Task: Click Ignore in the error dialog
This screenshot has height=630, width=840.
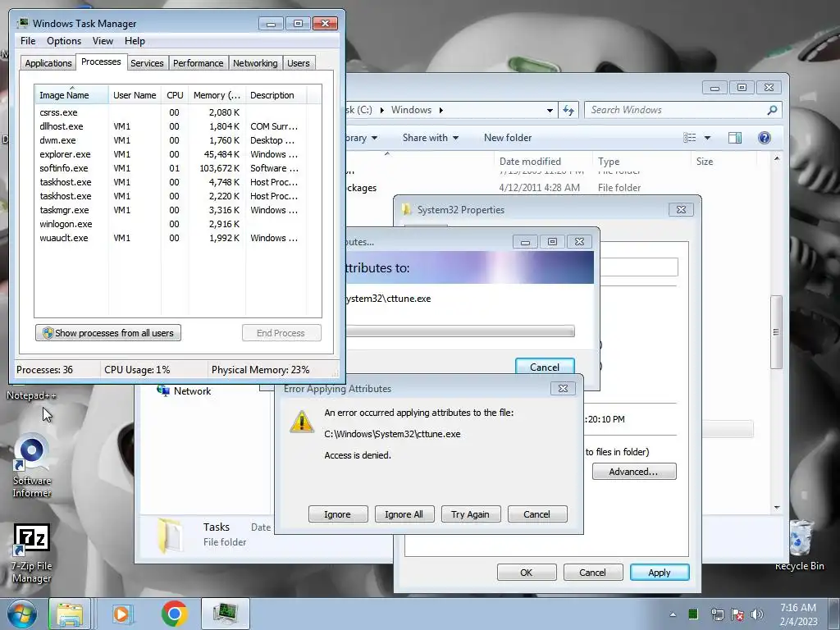Action: tap(337, 514)
